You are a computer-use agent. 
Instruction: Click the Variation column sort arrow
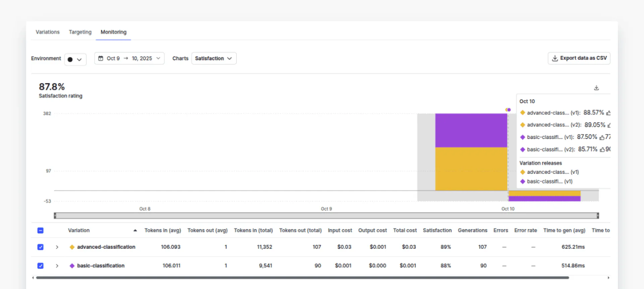click(x=135, y=230)
